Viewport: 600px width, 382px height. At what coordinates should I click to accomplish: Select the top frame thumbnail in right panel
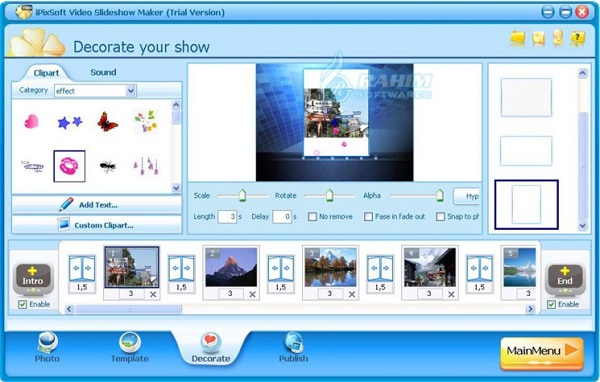coord(526,97)
